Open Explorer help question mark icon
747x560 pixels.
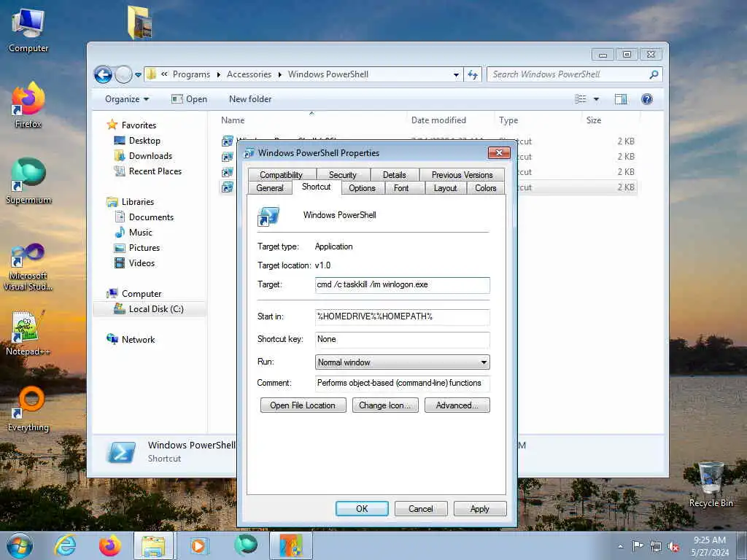coord(646,99)
